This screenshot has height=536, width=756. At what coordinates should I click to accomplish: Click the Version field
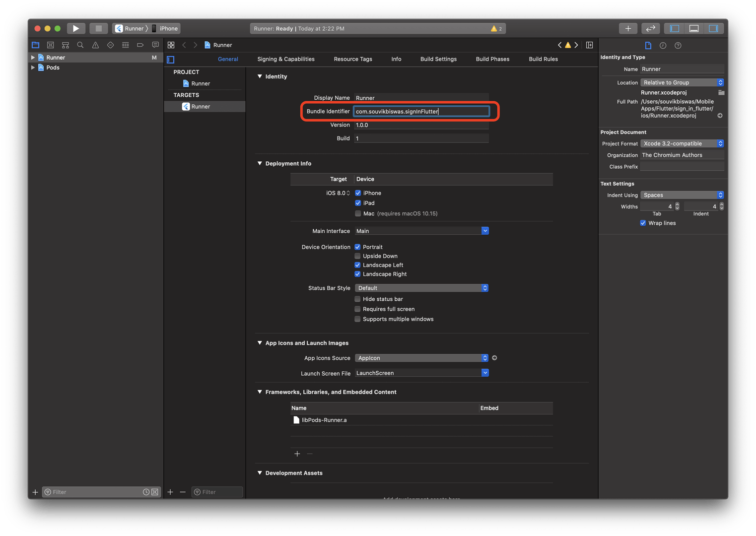[x=421, y=125]
